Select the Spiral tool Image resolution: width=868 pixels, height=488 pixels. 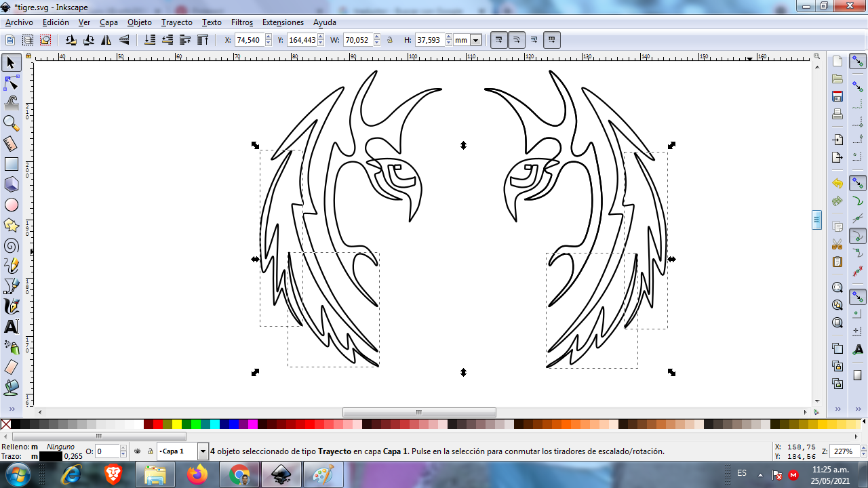(11, 245)
